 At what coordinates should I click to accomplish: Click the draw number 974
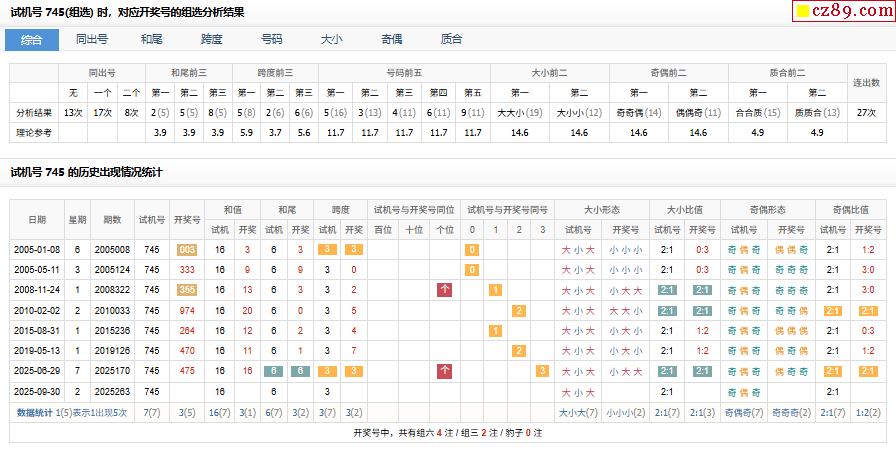point(187,311)
